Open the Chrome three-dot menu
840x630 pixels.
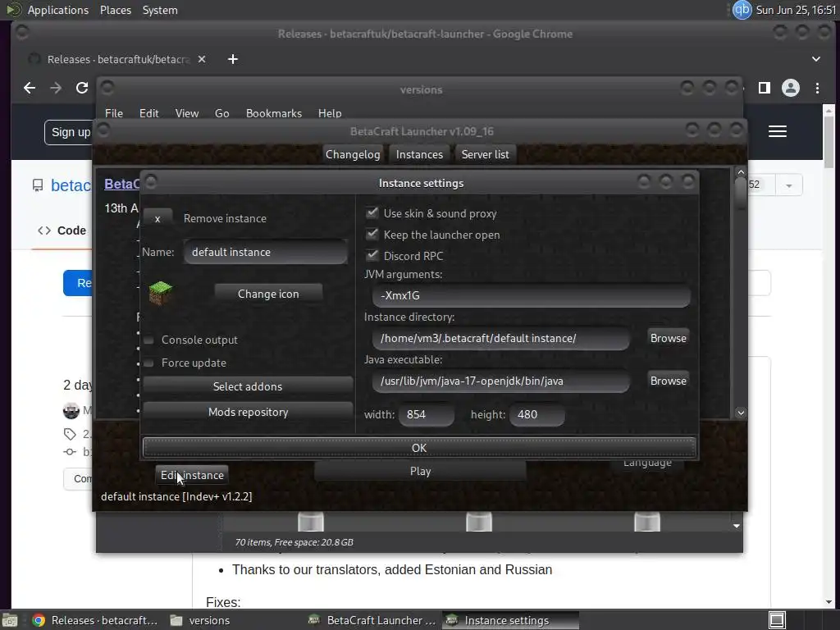pyautogui.click(x=817, y=88)
